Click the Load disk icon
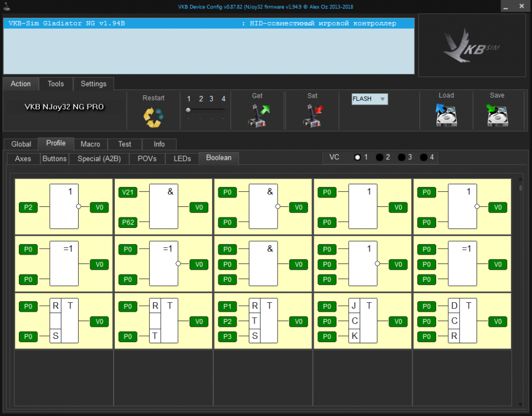 446,115
